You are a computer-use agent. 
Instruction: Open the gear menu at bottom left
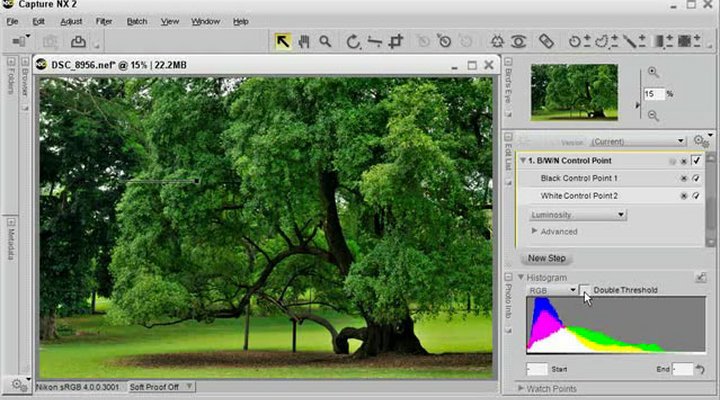(19, 385)
